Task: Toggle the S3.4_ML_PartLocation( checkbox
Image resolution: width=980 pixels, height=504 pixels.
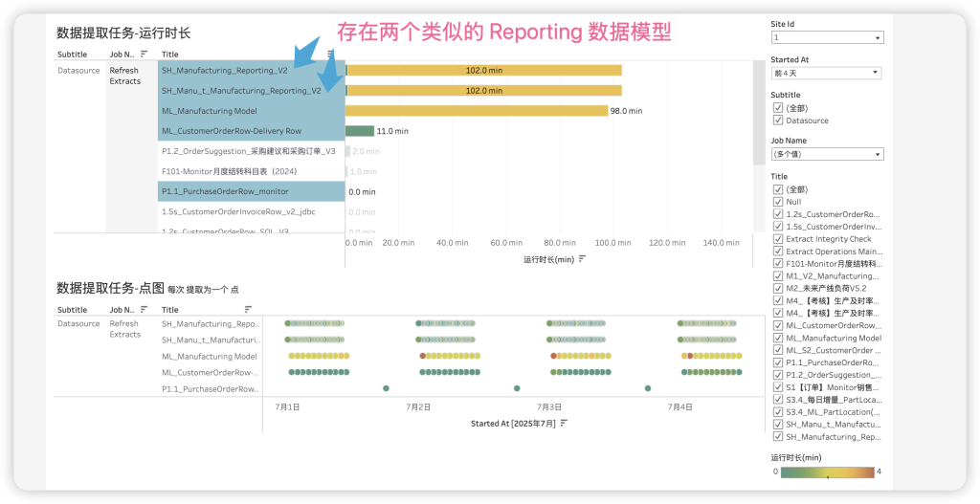Action: [x=778, y=412]
